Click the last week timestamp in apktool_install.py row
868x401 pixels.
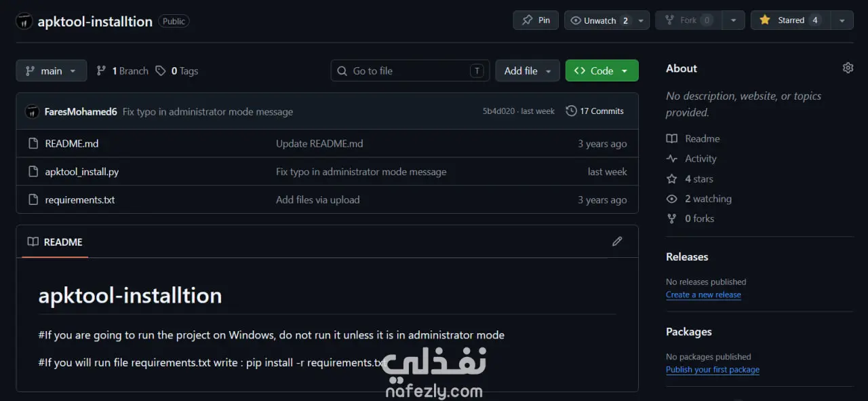pos(608,172)
